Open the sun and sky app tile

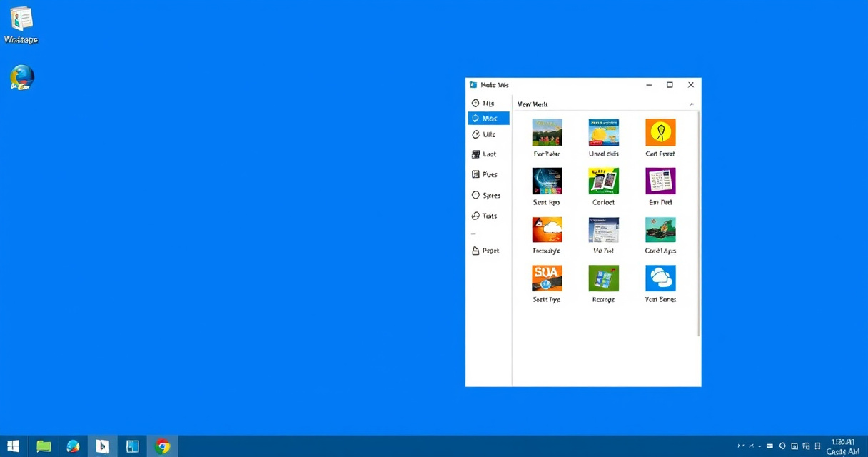click(603, 133)
